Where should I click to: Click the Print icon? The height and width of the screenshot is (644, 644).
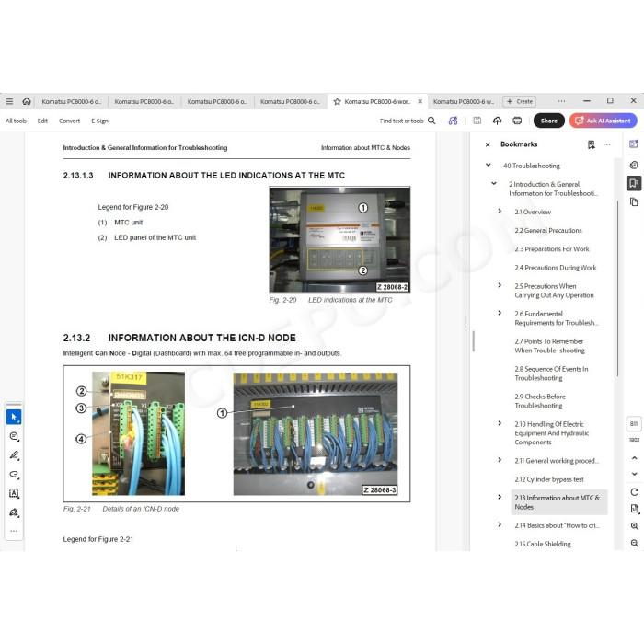pyautogui.click(x=517, y=121)
